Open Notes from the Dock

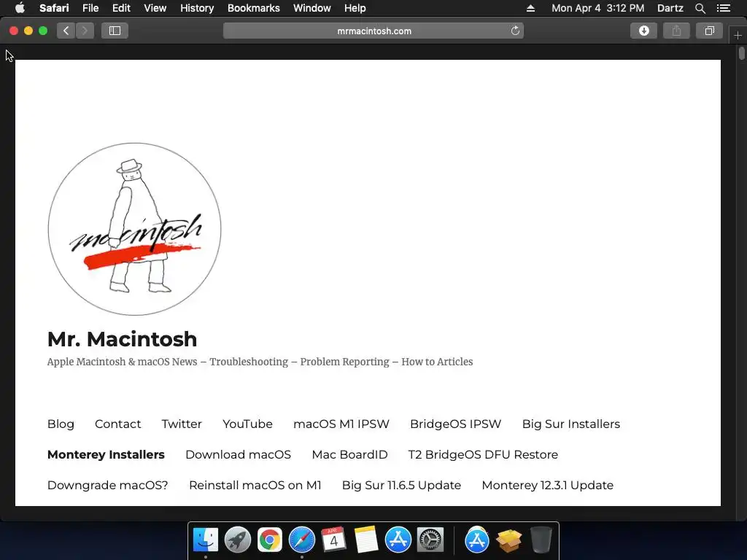[x=366, y=540]
